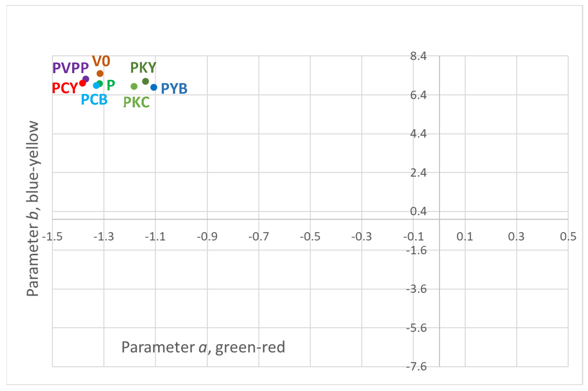Click the orange V0 data point
This screenshot has width=588, height=391.
(100, 74)
